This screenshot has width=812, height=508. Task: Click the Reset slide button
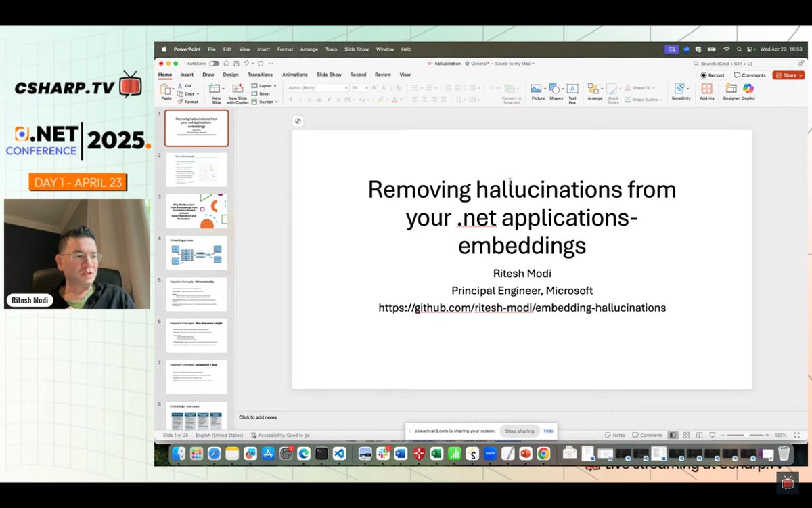(x=261, y=93)
